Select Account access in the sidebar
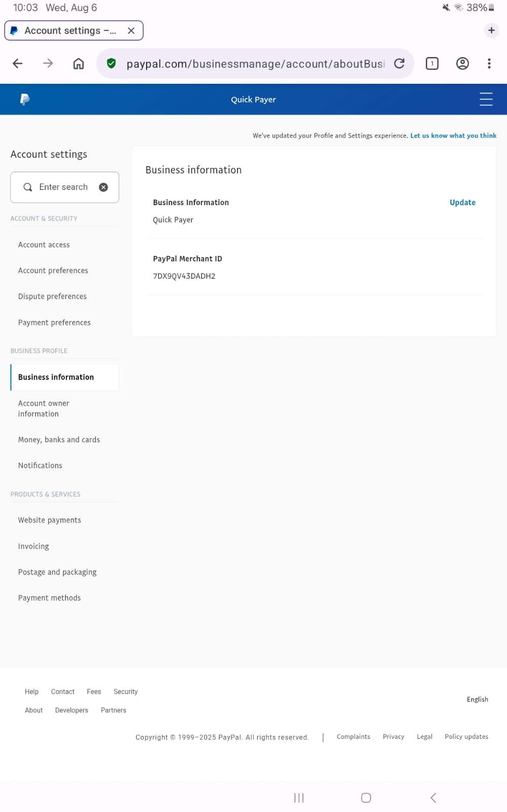The image size is (507, 812). [44, 245]
